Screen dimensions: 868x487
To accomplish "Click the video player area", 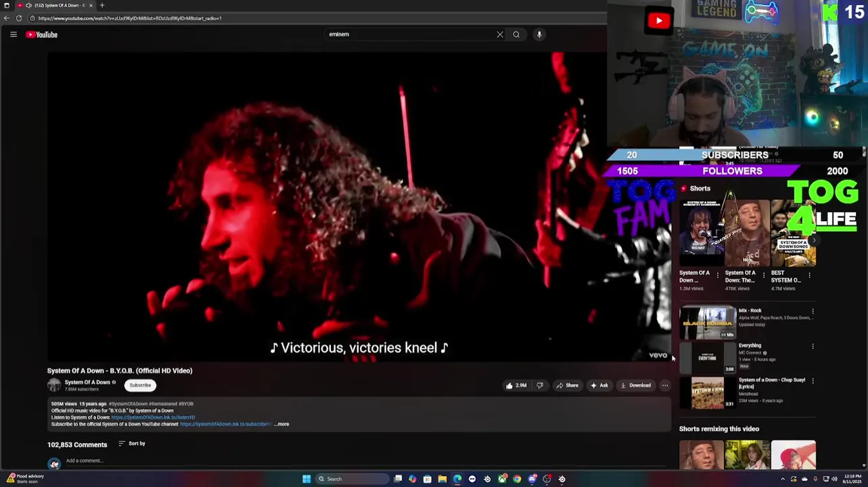I will click(x=359, y=206).
